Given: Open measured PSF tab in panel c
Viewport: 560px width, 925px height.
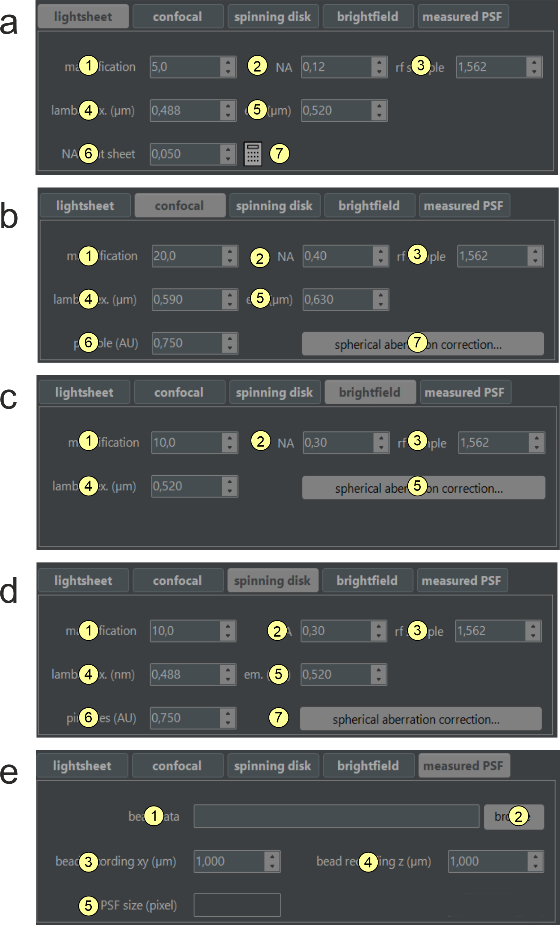Looking at the screenshot, I should coord(465,392).
